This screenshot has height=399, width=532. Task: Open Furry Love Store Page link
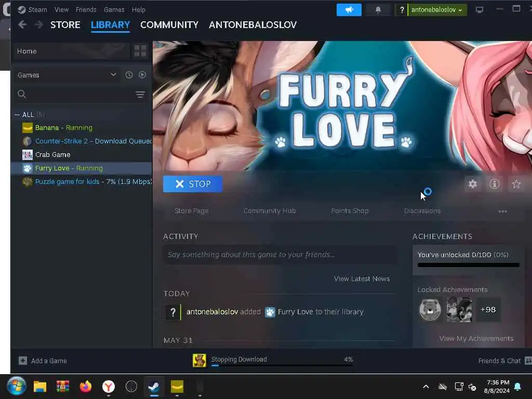(x=191, y=211)
